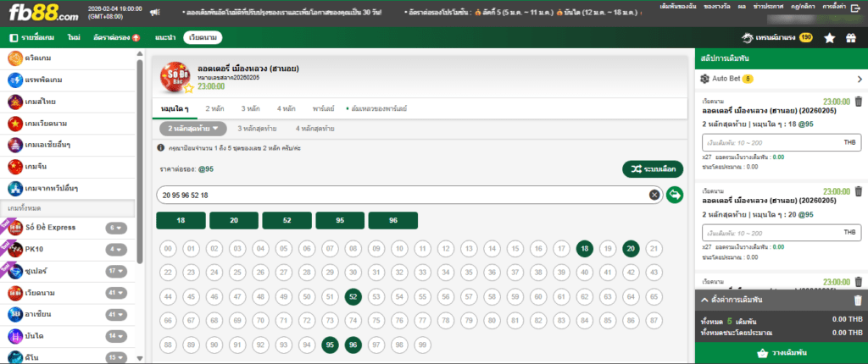Click the megaphone announcement icon
The height and width of the screenshot is (364, 868).
[x=156, y=12]
